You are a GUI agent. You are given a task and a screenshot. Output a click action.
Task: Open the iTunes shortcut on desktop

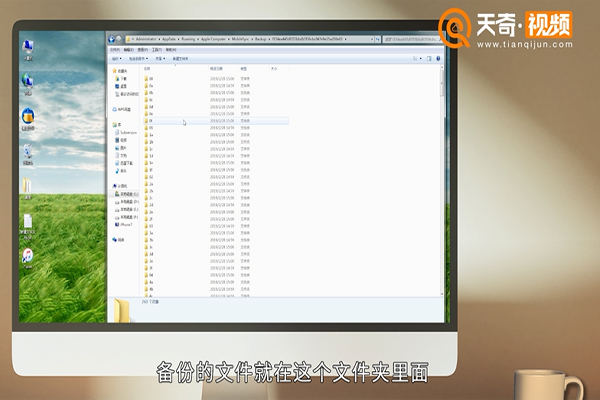click(28, 256)
